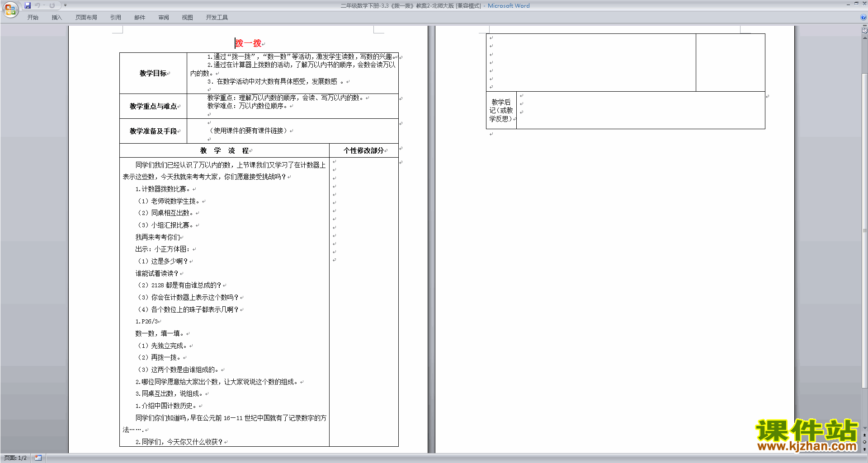Open the 审阅 ribbon tab
This screenshot has width=868, height=463.
(x=164, y=18)
